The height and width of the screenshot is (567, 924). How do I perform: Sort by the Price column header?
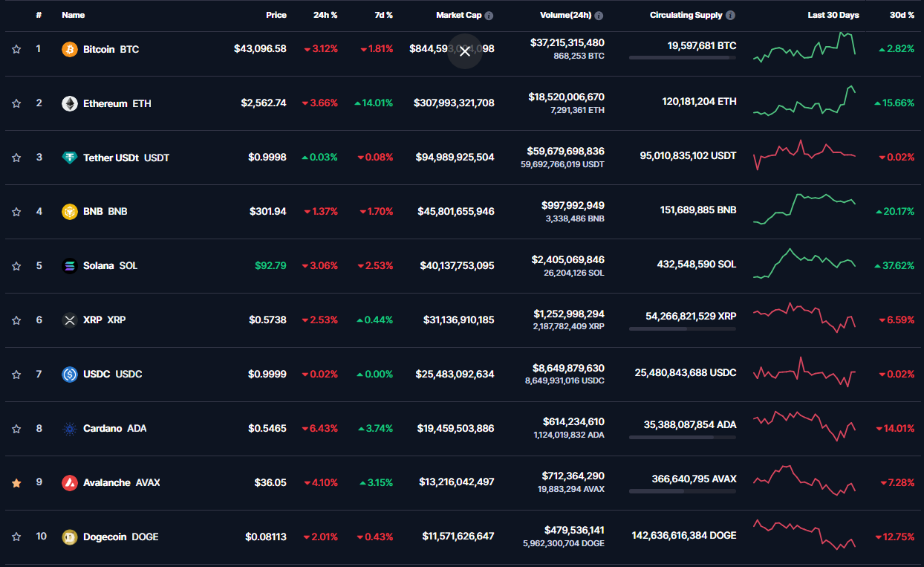276,15
